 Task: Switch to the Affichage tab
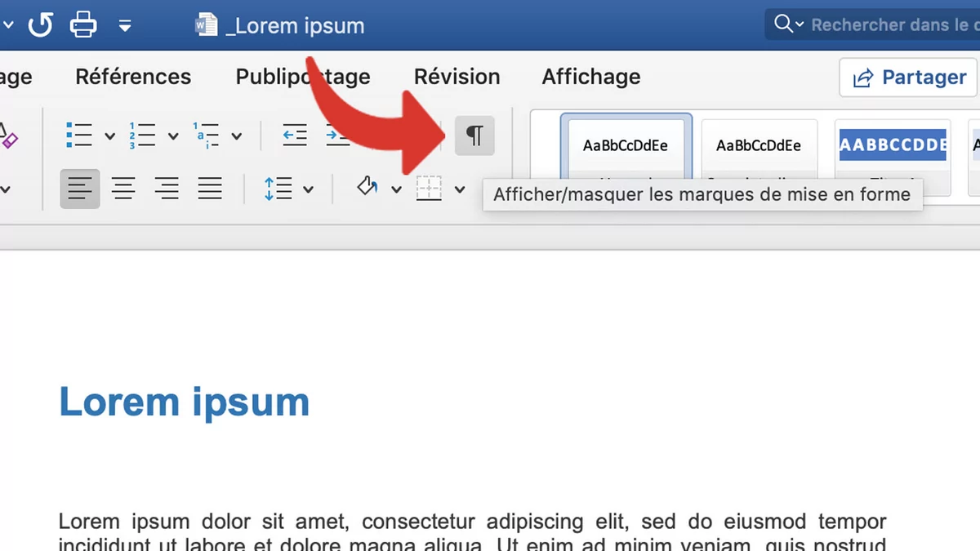click(590, 77)
